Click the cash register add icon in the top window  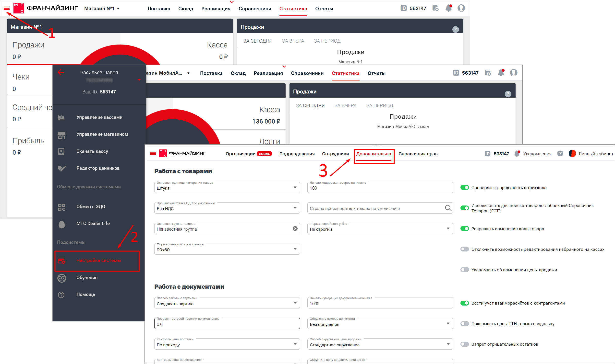pos(435,8)
